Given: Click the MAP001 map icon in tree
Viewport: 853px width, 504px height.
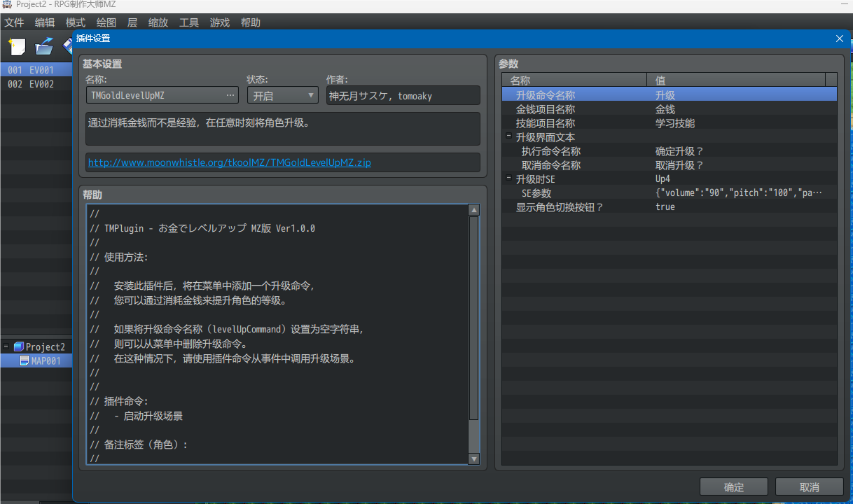Looking at the screenshot, I should point(25,361).
